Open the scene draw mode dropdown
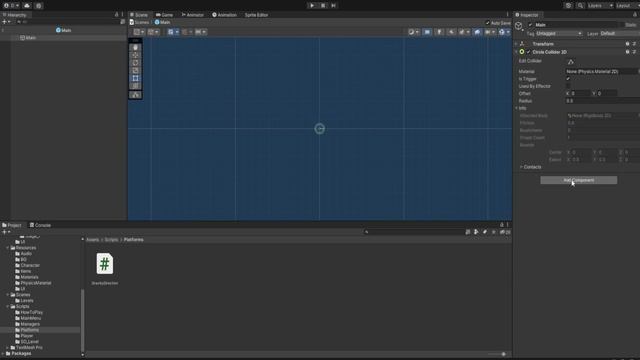Image resolution: width=640 pixels, height=360 pixels. tap(413, 32)
